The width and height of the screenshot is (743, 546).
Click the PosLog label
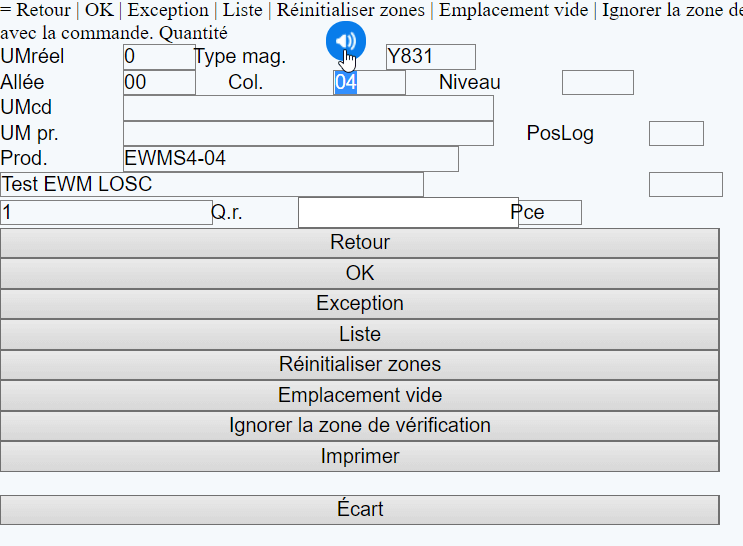point(560,133)
